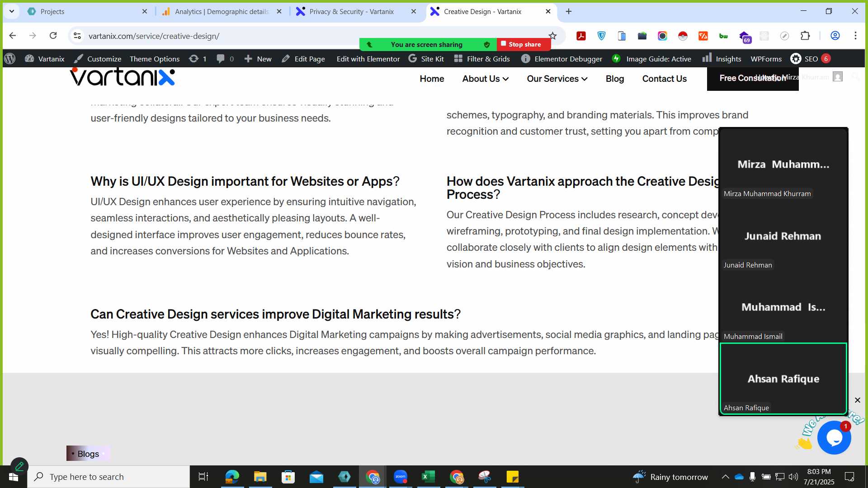Go to the Home page link

(x=432, y=79)
